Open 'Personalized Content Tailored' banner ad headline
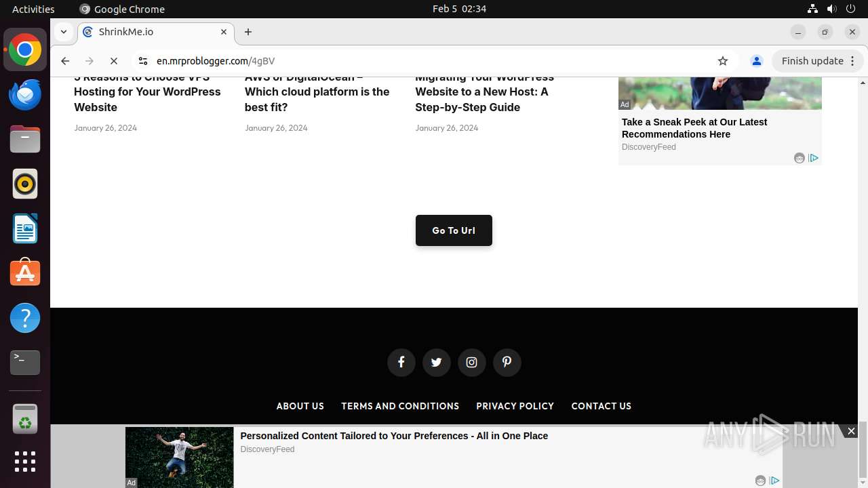Screen dimensions: 868x488 pos(394,436)
